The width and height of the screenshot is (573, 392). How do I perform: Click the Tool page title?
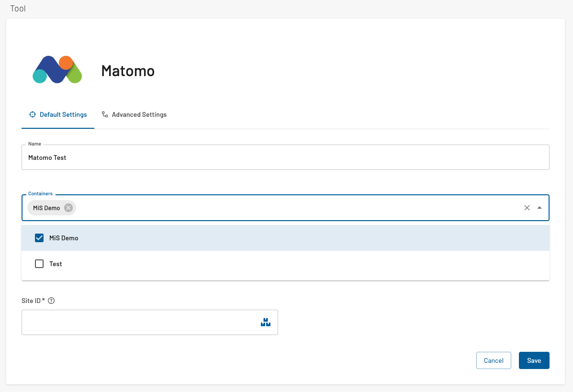[x=18, y=9]
